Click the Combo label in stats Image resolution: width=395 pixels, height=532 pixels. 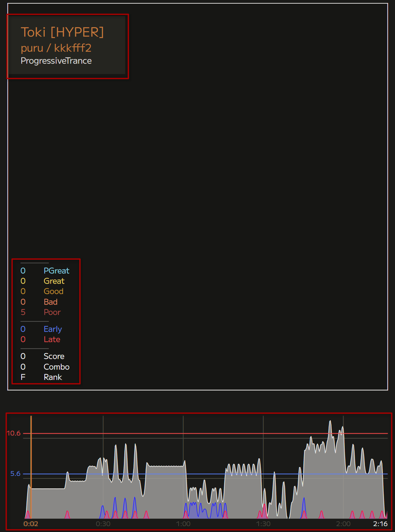56,367
